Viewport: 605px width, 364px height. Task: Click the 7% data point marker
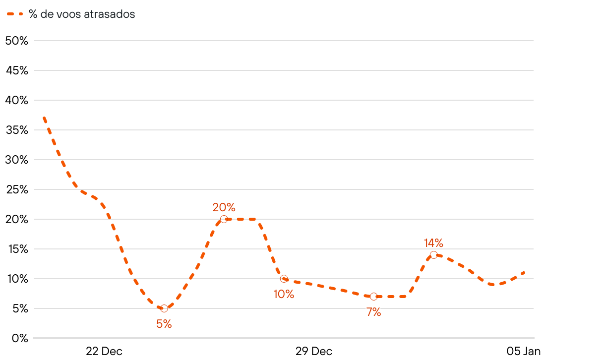(373, 297)
